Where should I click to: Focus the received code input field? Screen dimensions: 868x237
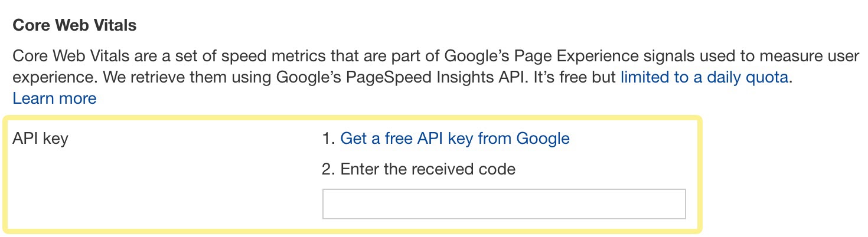tap(504, 204)
